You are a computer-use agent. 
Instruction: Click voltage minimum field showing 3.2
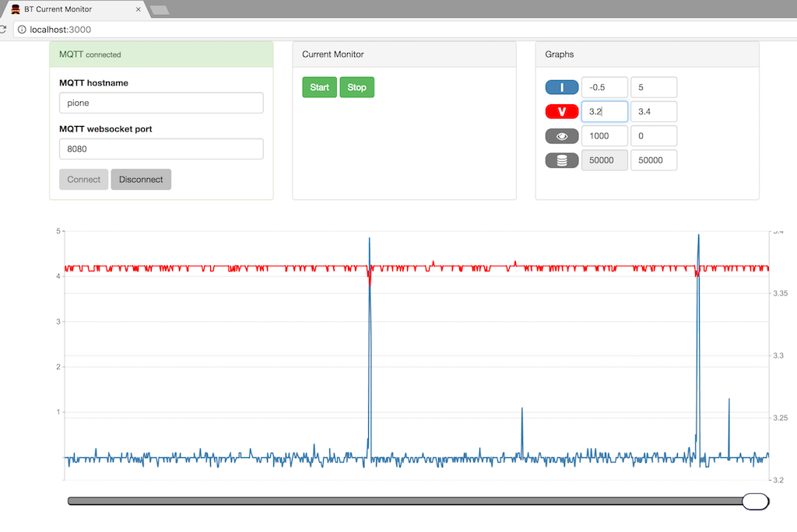[604, 112]
